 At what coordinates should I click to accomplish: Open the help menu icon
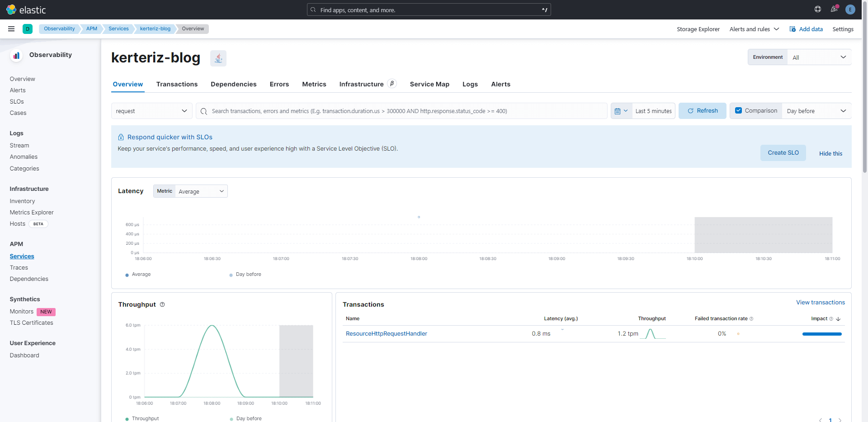coord(818,9)
